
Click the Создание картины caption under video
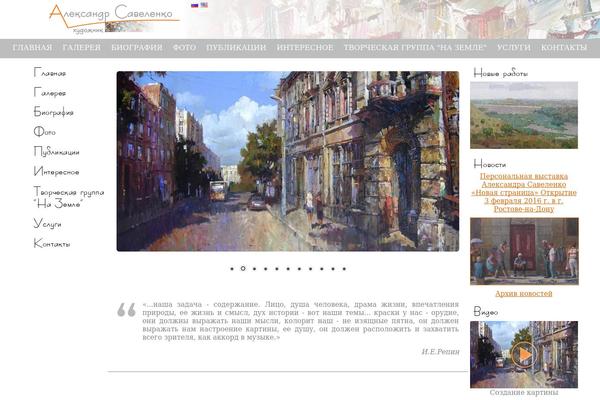524,393
